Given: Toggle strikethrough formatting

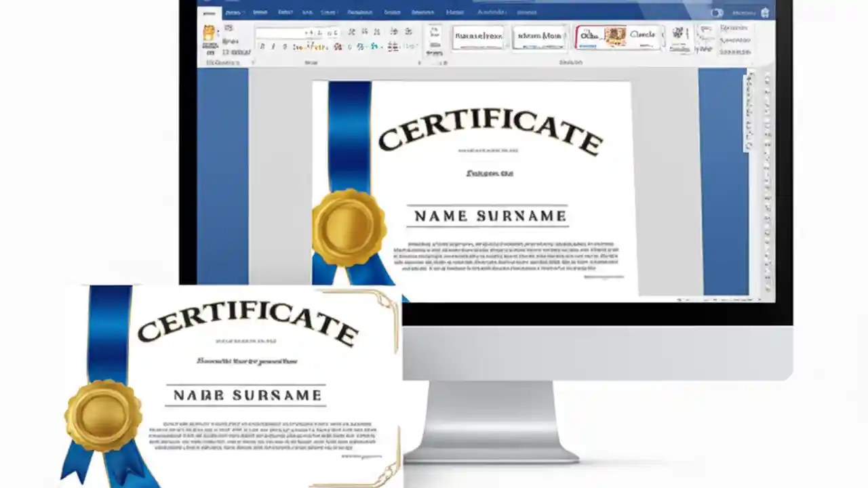Looking at the screenshot, I should pyautogui.click(x=297, y=45).
